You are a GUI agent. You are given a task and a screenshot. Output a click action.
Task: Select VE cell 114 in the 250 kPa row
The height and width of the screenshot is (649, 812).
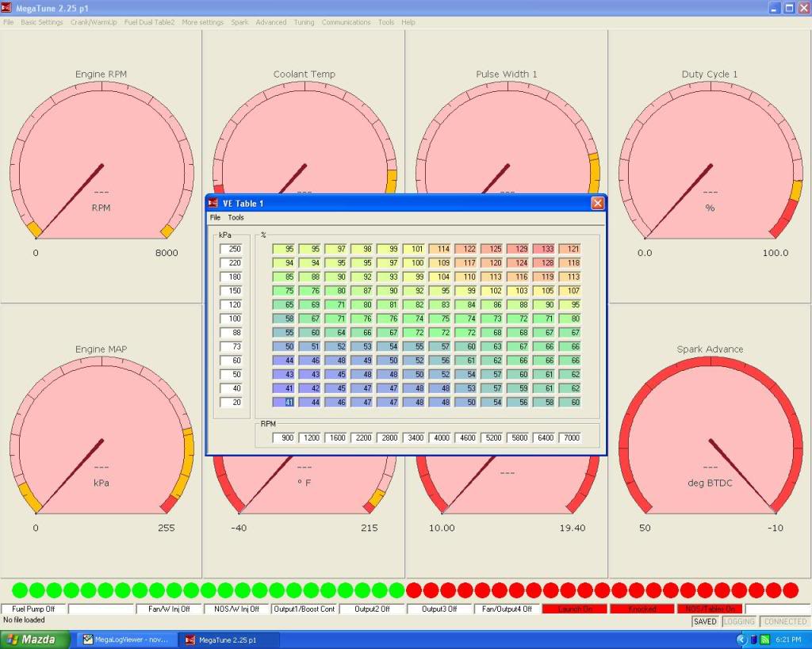439,249
